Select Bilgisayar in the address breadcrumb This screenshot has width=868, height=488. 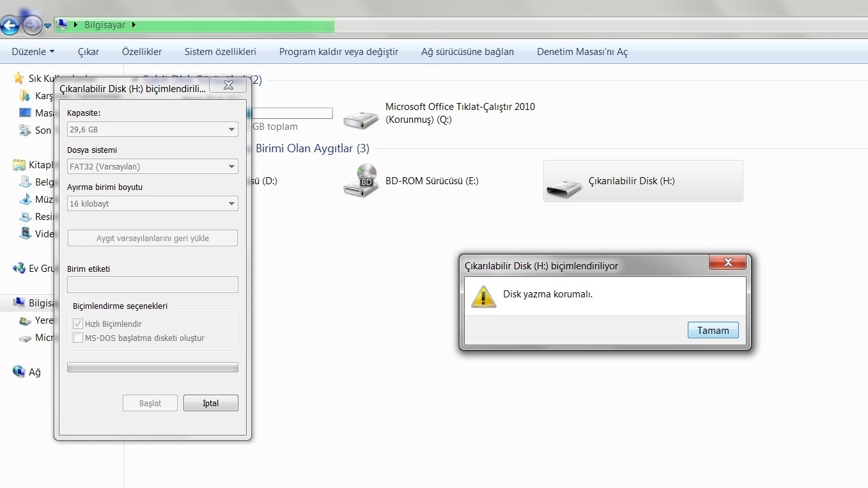pos(105,25)
